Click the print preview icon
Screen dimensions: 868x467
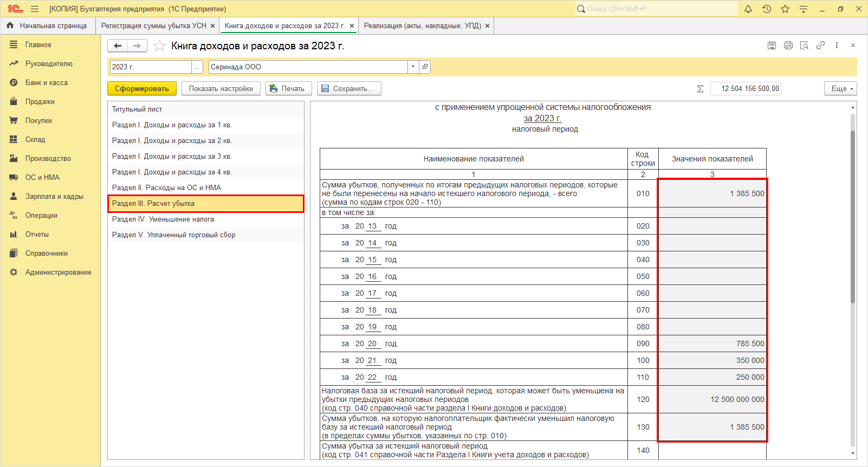coord(804,46)
